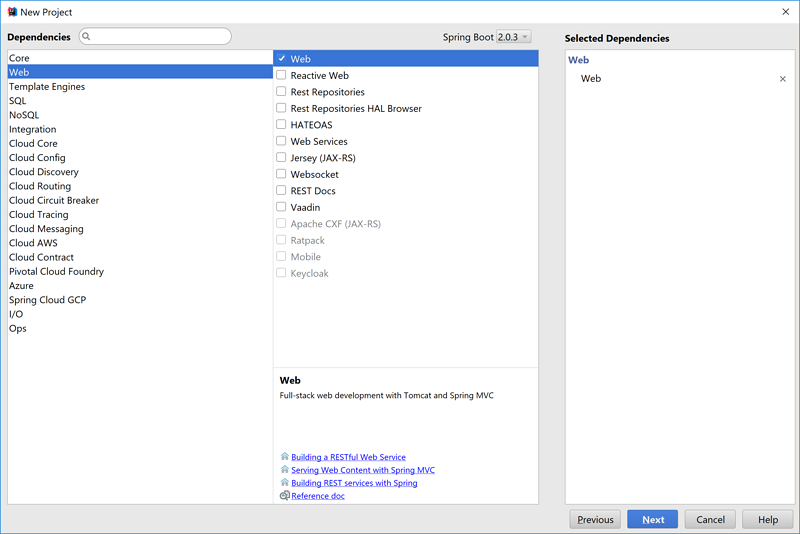This screenshot has height=534, width=800.
Task: Select the Template Engines category
Action: 140,86
